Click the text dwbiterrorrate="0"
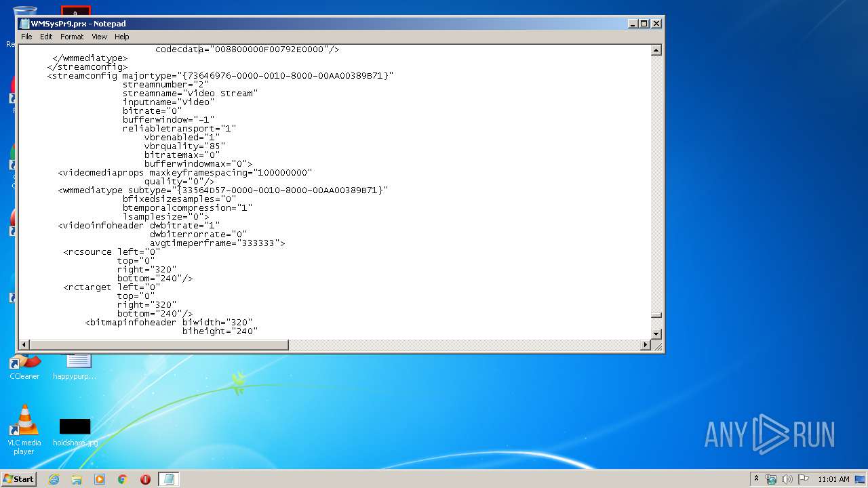Image resolution: width=868 pixels, height=488 pixels. tap(198, 234)
